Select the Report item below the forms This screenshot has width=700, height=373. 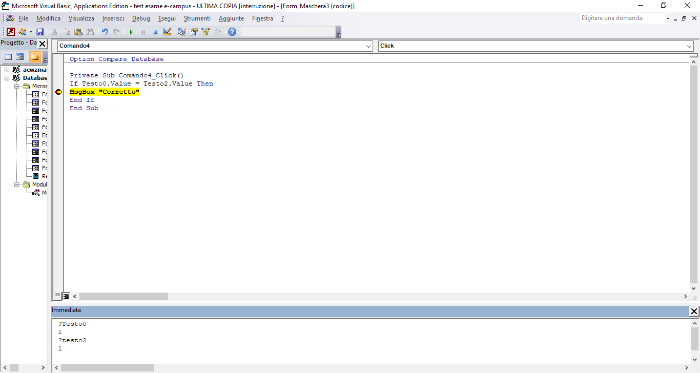[39, 176]
